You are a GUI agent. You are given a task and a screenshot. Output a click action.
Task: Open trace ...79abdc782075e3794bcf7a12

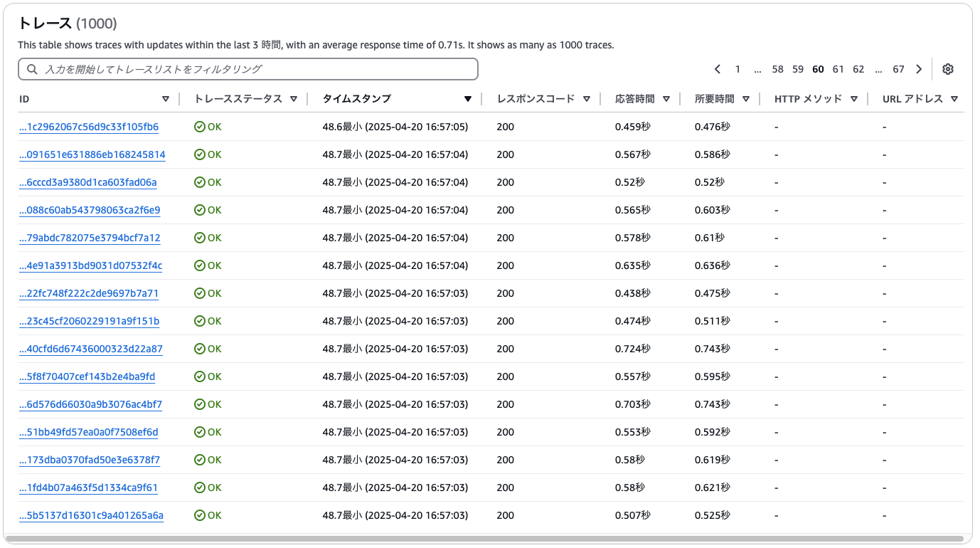pyautogui.click(x=90, y=238)
